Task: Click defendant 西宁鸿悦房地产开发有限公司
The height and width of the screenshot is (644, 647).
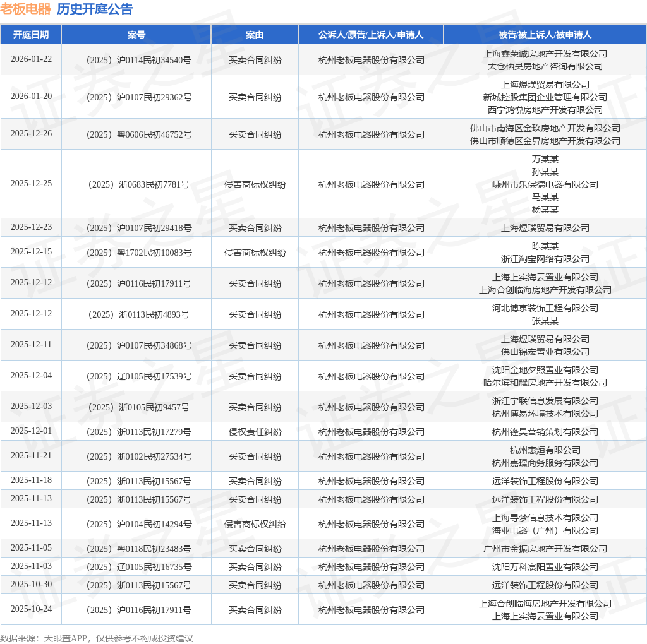Action: tap(545, 110)
